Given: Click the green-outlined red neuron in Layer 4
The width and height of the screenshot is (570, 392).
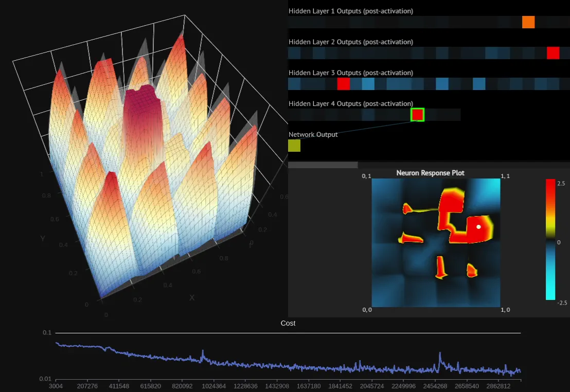Looking at the screenshot, I should coord(417,115).
